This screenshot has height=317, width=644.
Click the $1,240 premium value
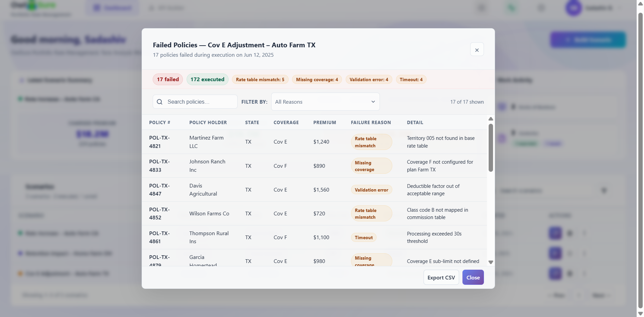point(321,142)
